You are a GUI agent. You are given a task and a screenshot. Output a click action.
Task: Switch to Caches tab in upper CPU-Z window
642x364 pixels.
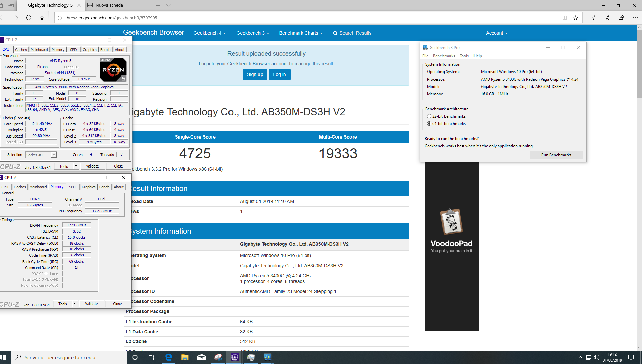21,50
